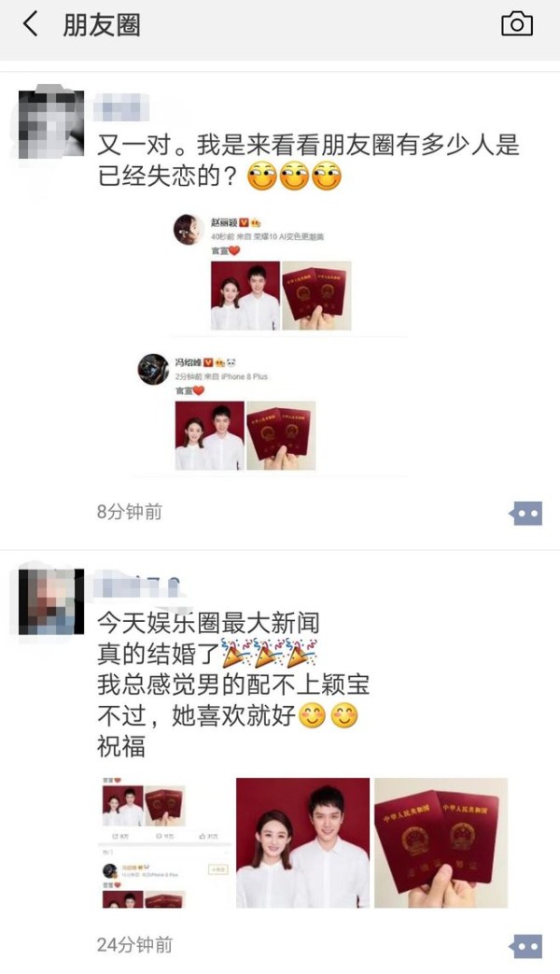Open first poster's pixelated avatar
560x974 pixels.
point(51,123)
